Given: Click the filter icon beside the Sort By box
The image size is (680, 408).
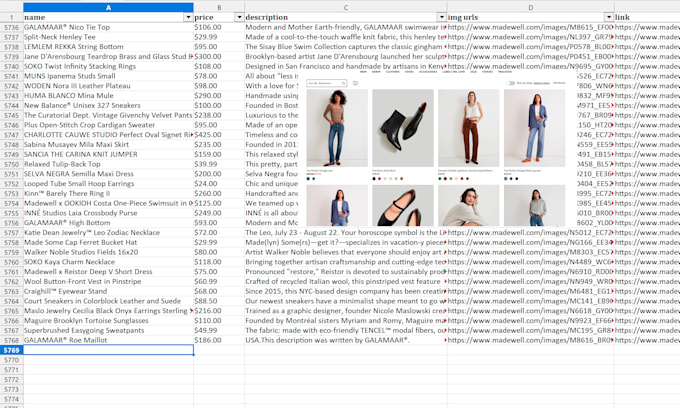Looking at the screenshot, I should click(x=356, y=83).
